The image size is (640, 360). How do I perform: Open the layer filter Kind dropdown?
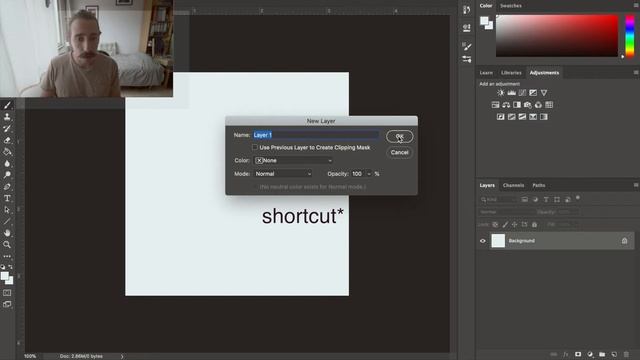click(x=498, y=199)
